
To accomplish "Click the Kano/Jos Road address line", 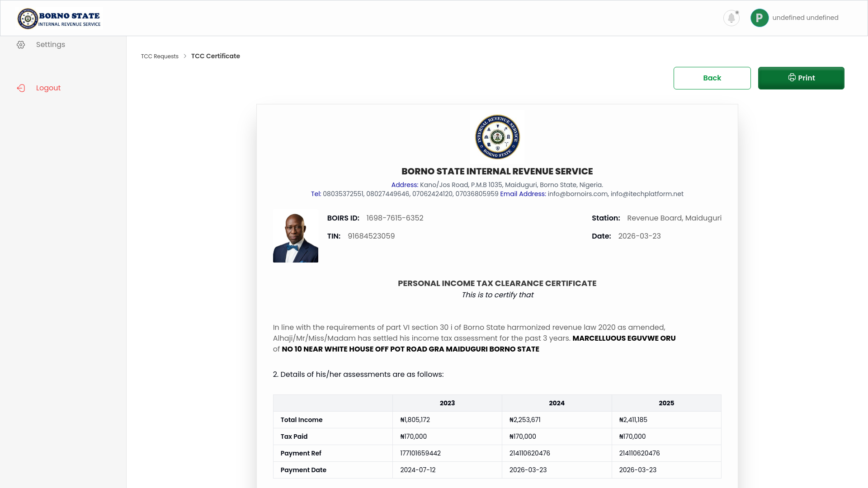I will point(497,185).
